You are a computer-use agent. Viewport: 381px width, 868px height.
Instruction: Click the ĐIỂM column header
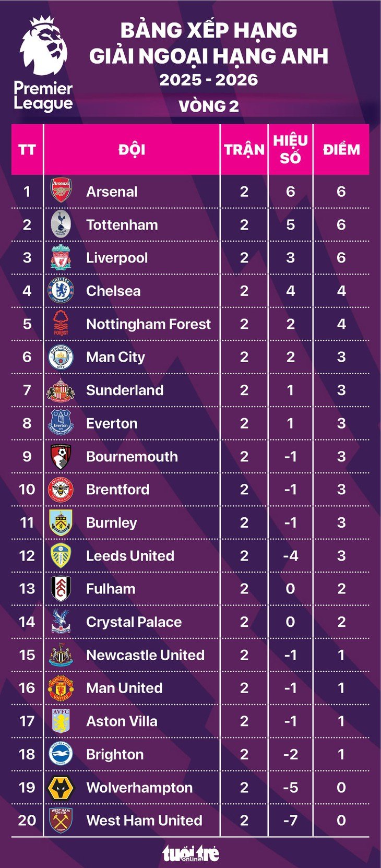[x=341, y=150]
